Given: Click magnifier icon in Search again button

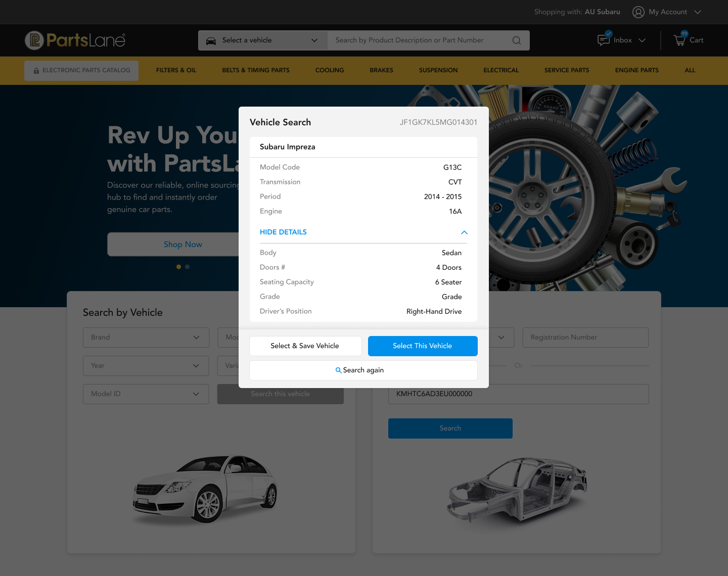Looking at the screenshot, I should 338,370.
